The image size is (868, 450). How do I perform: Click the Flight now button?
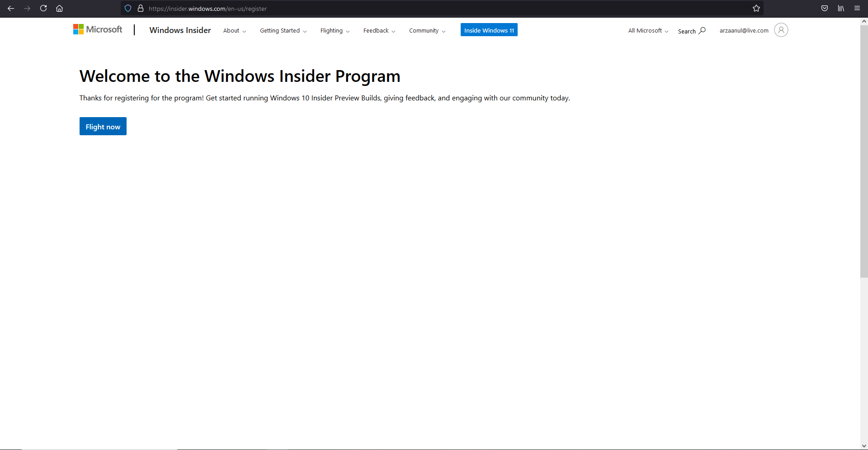point(103,127)
